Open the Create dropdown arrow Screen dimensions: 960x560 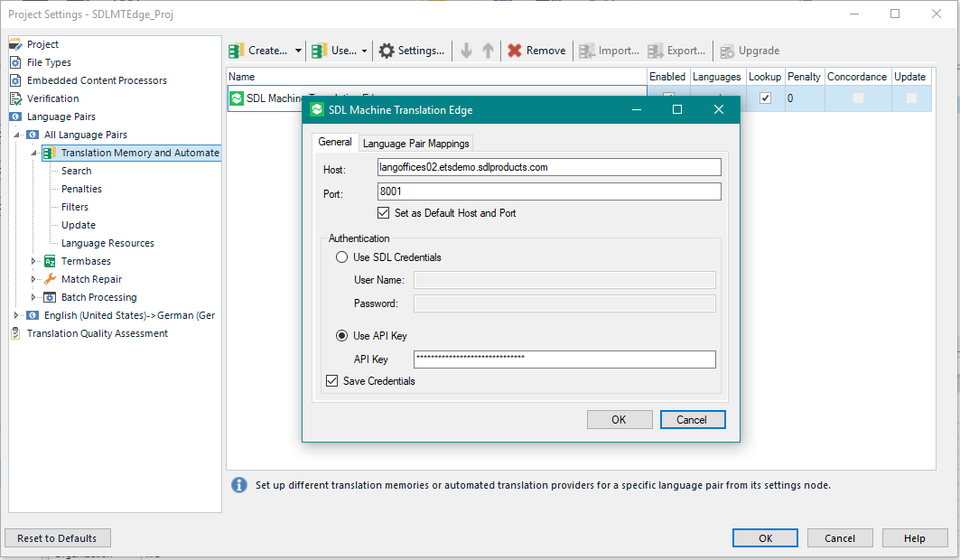click(298, 51)
